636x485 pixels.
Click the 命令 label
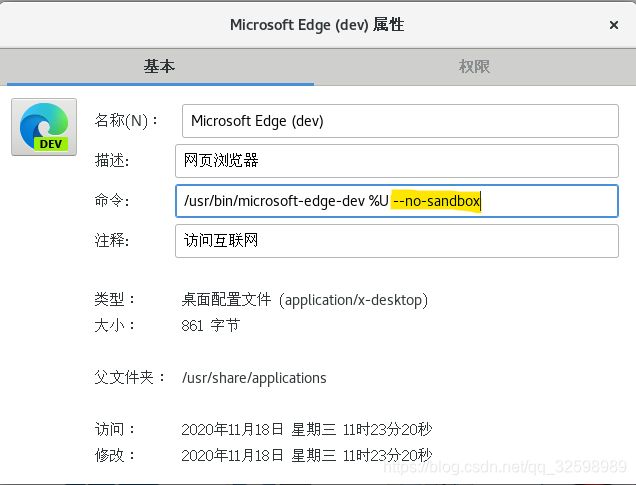pyautogui.click(x=112, y=201)
